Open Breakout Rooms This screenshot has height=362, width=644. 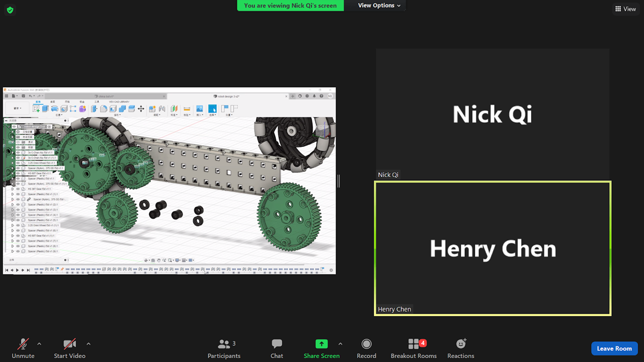(x=414, y=348)
